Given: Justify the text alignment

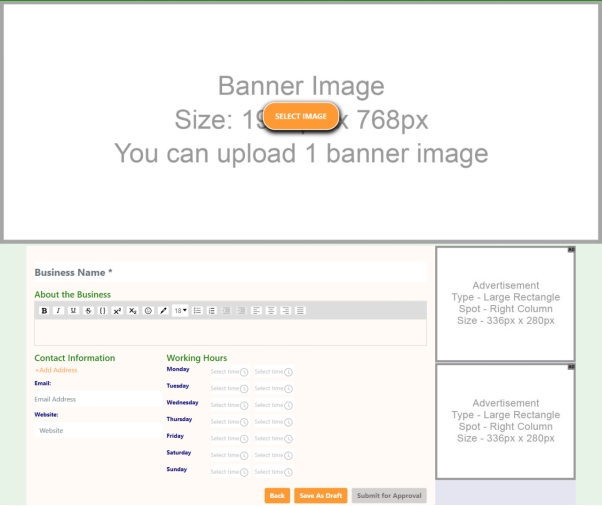Looking at the screenshot, I should click(x=300, y=311).
